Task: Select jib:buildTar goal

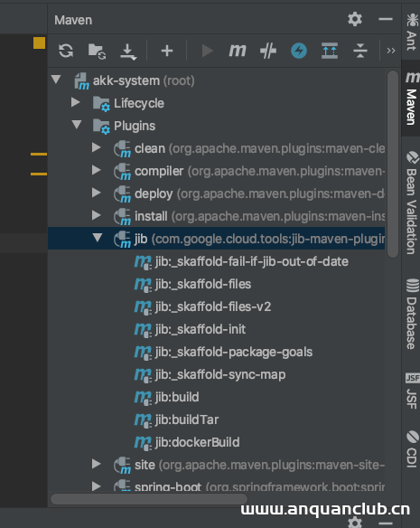Action: [217, 420]
